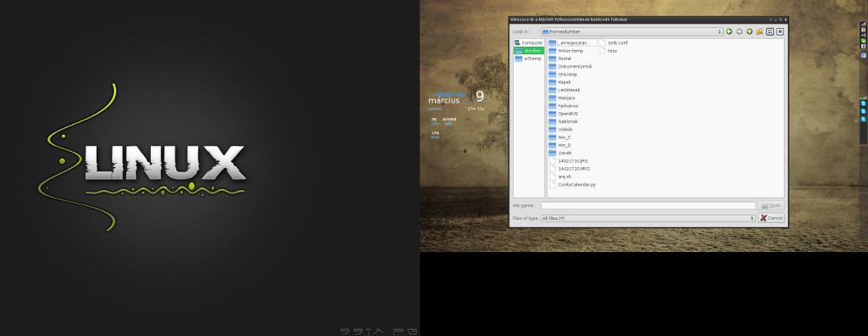
Task: Switch file dialog to list view
Action: [770, 31]
